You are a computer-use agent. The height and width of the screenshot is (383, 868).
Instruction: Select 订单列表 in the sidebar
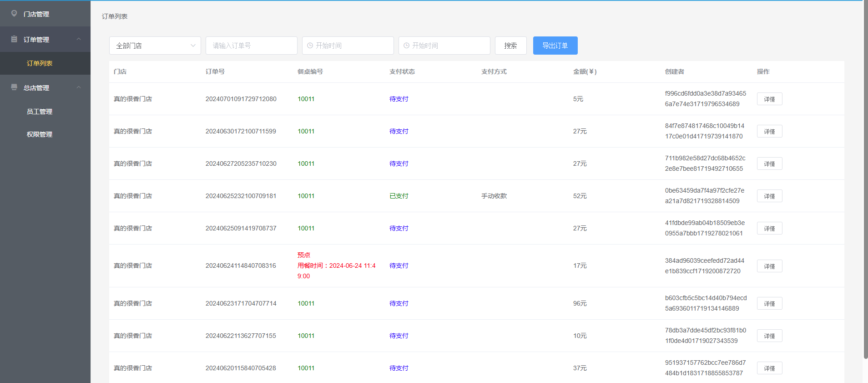tap(40, 63)
